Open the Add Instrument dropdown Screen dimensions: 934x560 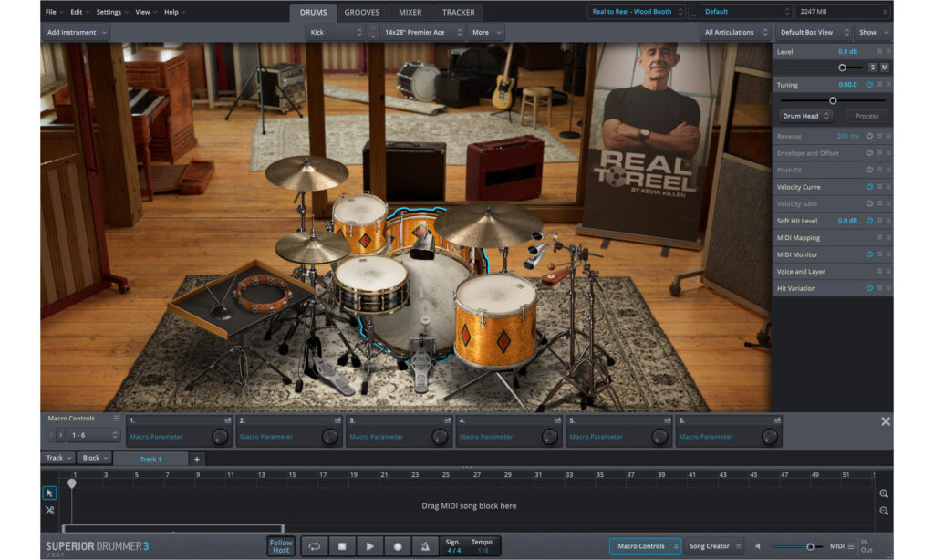point(77,32)
